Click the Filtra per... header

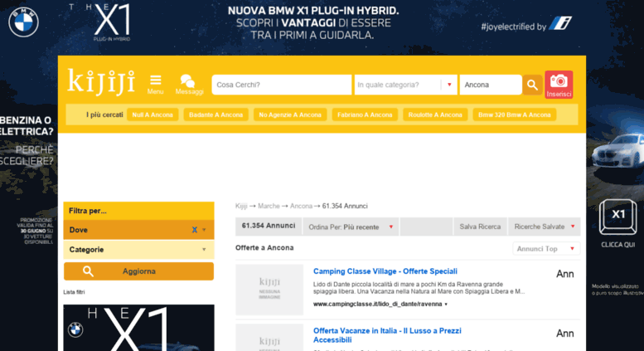[x=138, y=211]
